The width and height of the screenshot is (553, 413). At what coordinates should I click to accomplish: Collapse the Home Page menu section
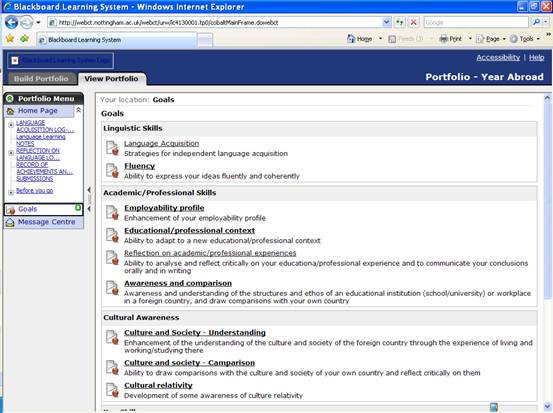pyautogui.click(x=79, y=110)
